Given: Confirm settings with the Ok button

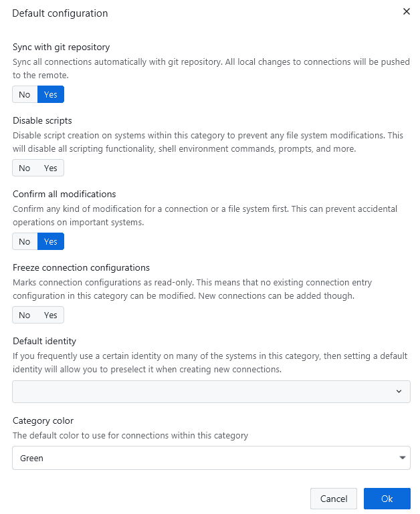Looking at the screenshot, I should [387, 499].
